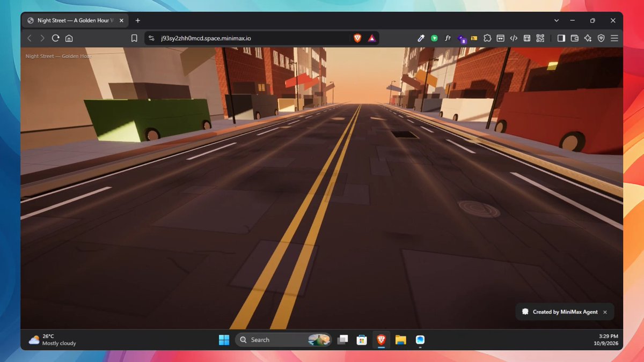Open Brave Shields panel
The width and height of the screenshot is (644, 362).
pos(357,38)
